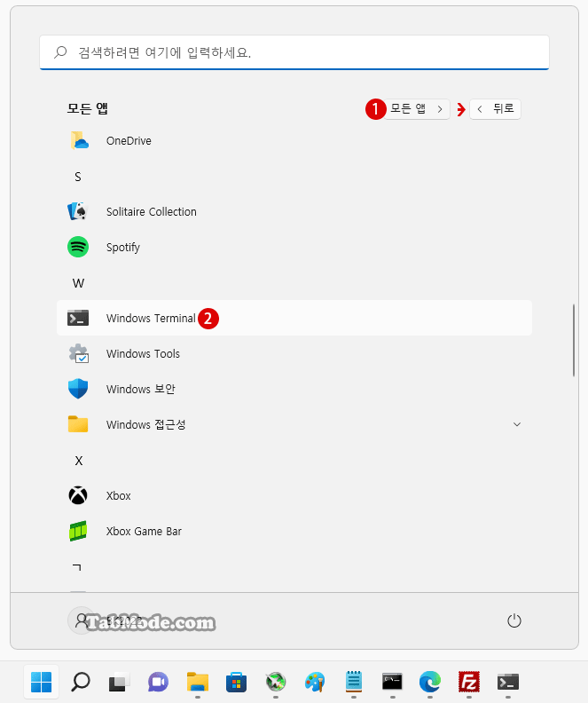Open Xbox Game Bar
This screenshot has width=588, height=703.
pos(294,532)
